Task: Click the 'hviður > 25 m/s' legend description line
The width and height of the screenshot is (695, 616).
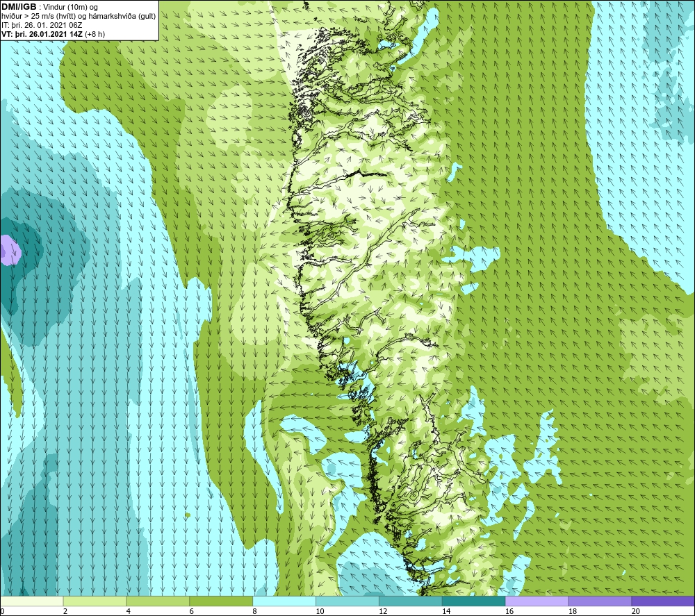Action: point(79,17)
